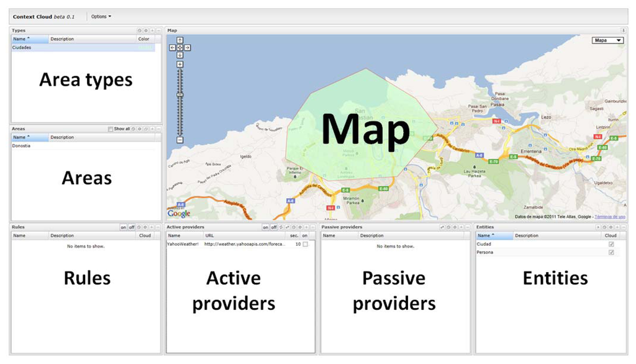This screenshot has width=636, height=364.
Task: Click the Description column header in Passive providers
Action: (411, 235)
